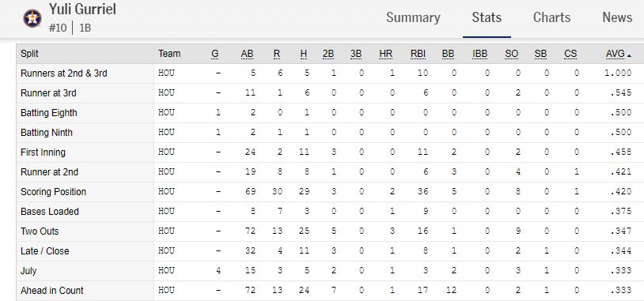Sort table by RBI column header
The width and height of the screenshot is (644, 301).
[418, 54]
